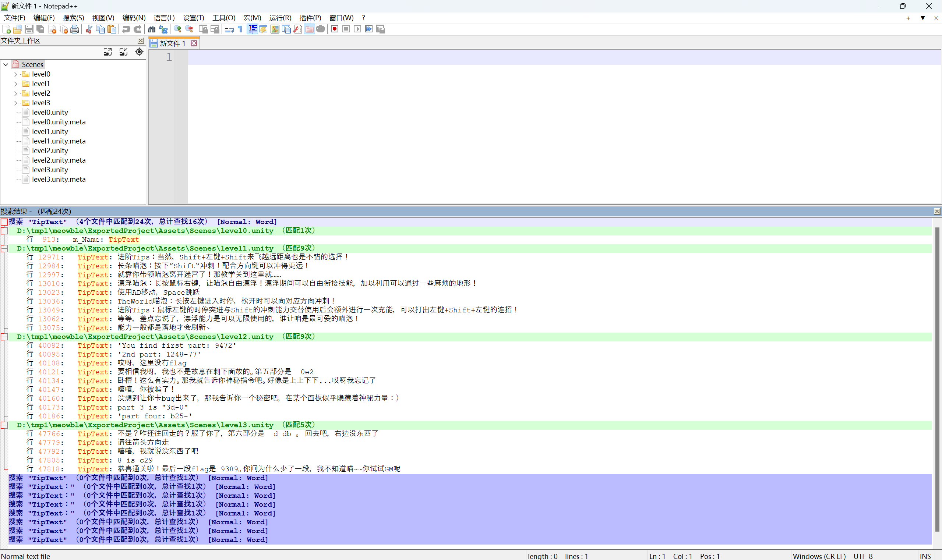Start macro recording with red dot icon

point(335,29)
